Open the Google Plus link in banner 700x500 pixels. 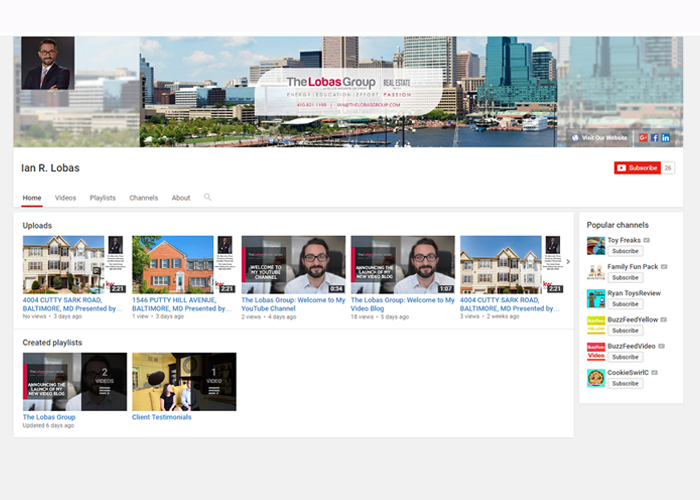[643, 138]
